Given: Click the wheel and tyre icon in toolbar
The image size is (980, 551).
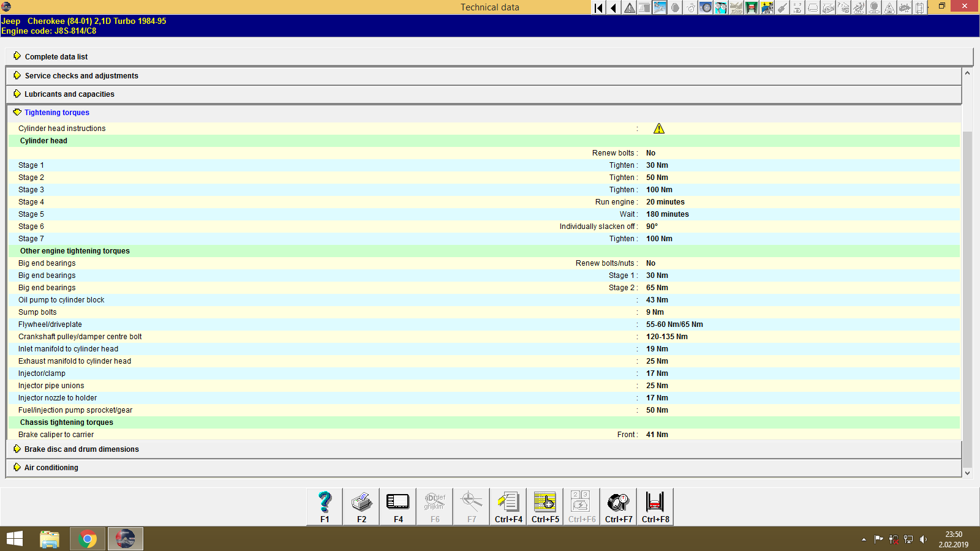Looking at the screenshot, I should [706, 8].
